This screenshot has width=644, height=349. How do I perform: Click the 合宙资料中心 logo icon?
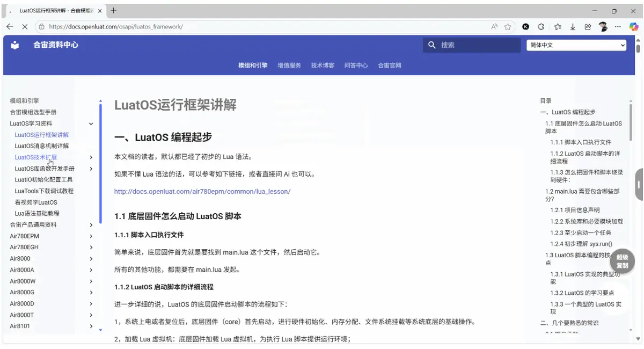tap(15, 45)
